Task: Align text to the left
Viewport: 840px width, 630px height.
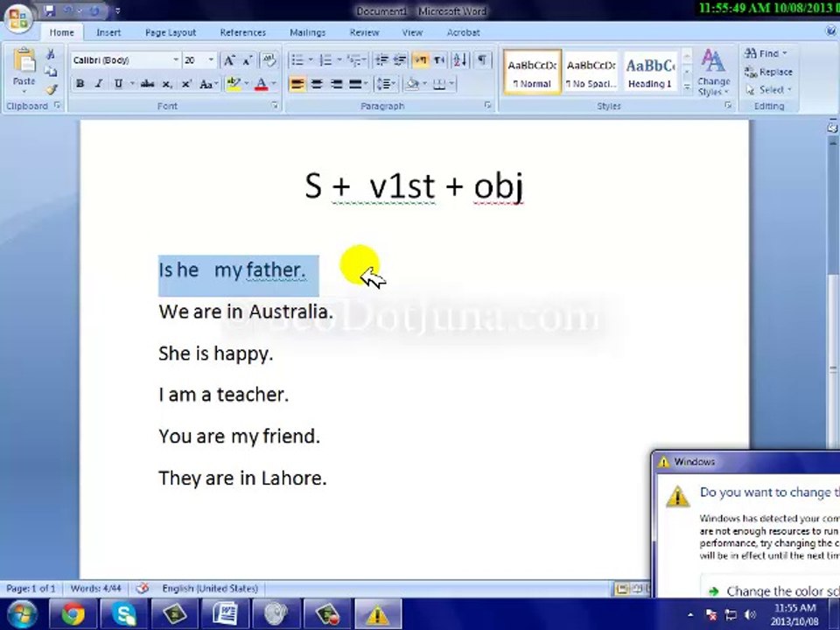Action: [297, 84]
